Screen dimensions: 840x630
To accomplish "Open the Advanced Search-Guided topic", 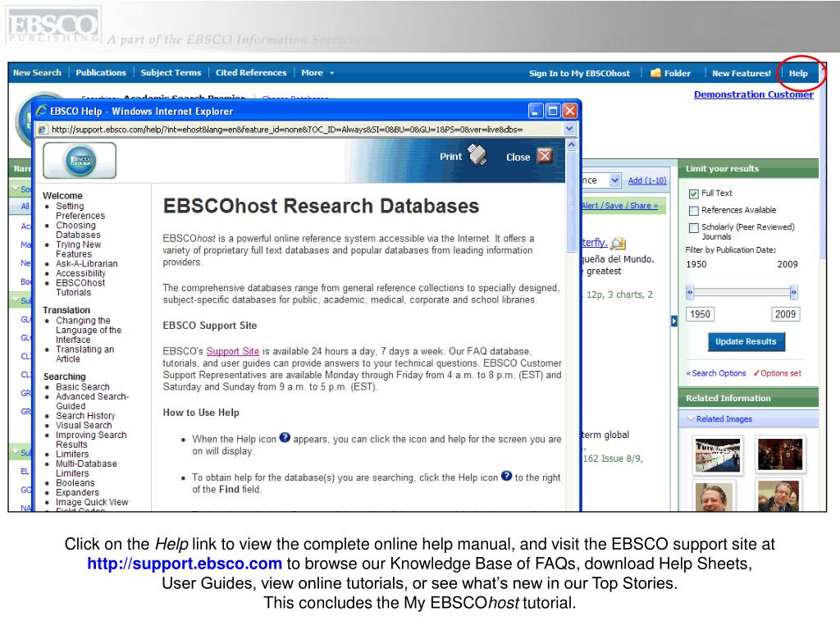I will 92,401.
